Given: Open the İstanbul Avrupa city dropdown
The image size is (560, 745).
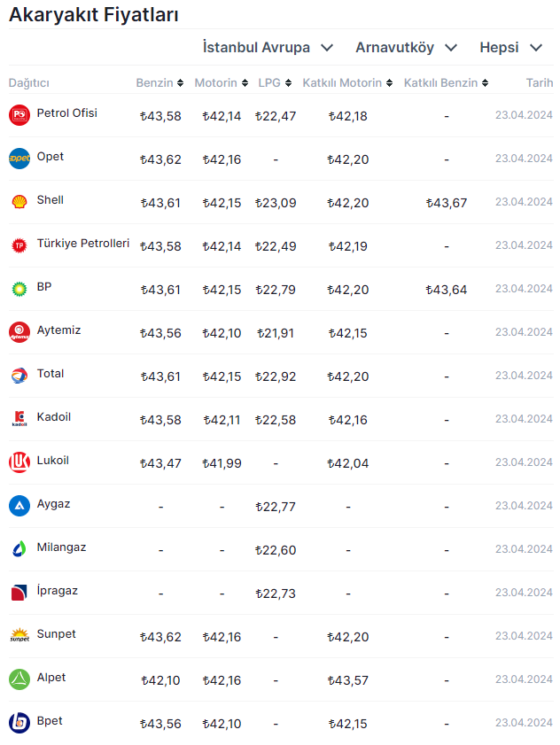Looking at the screenshot, I should pyautogui.click(x=268, y=47).
